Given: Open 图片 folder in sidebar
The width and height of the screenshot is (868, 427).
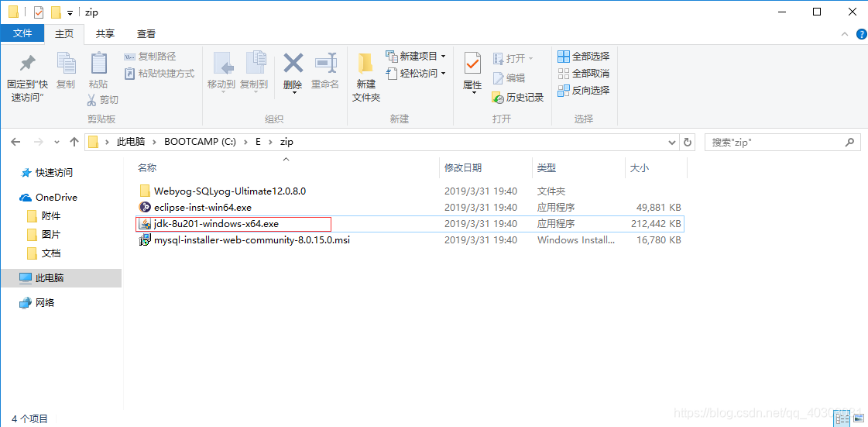Looking at the screenshot, I should [51, 235].
